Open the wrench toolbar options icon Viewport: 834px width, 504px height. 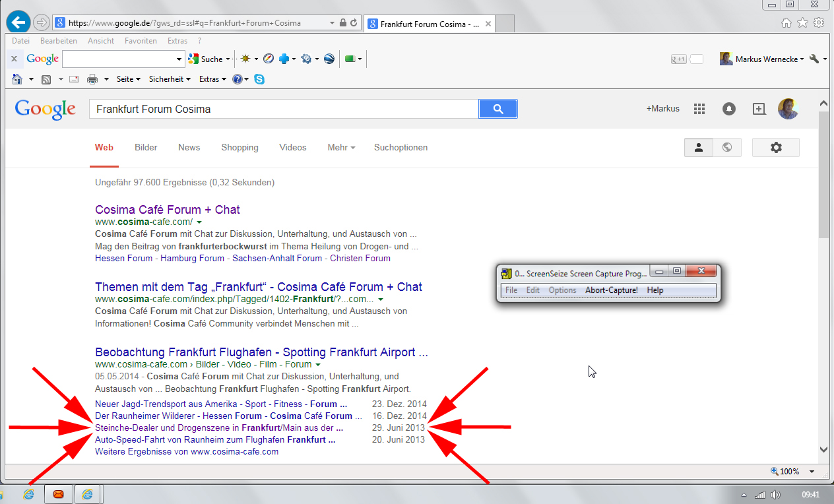(814, 59)
